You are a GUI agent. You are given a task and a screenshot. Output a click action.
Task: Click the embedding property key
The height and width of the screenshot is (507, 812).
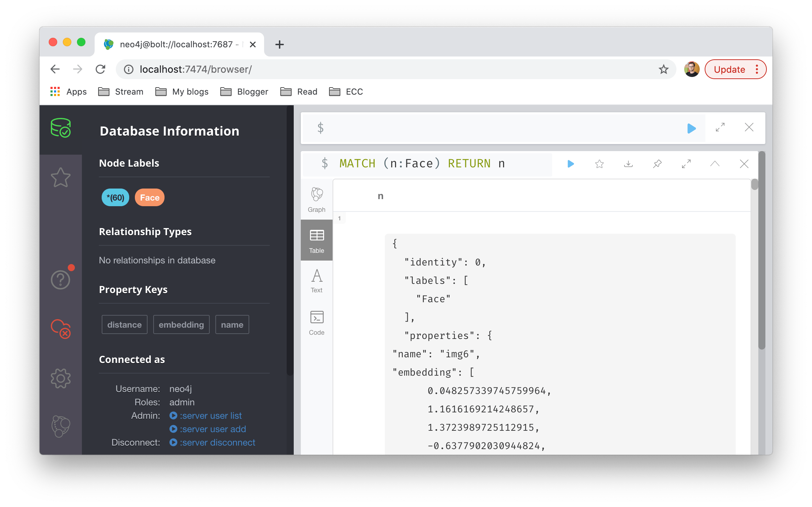[181, 324]
